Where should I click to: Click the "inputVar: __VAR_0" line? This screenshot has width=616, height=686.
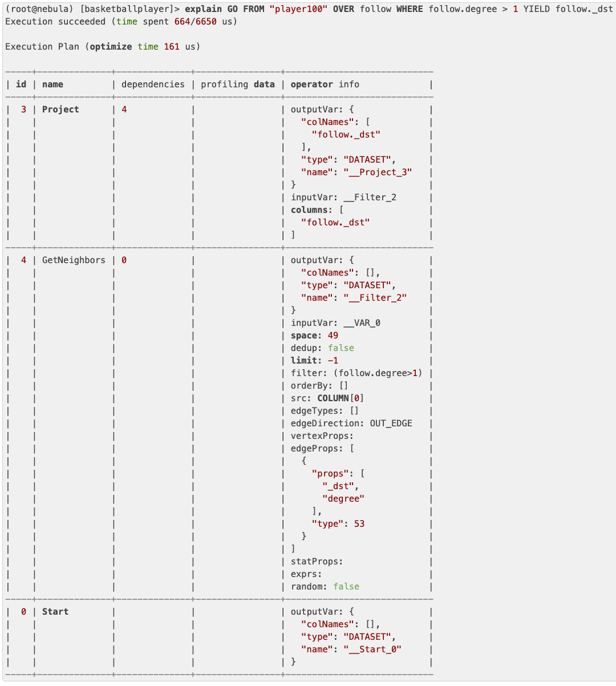pyautogui.click(x=335, y=323)
